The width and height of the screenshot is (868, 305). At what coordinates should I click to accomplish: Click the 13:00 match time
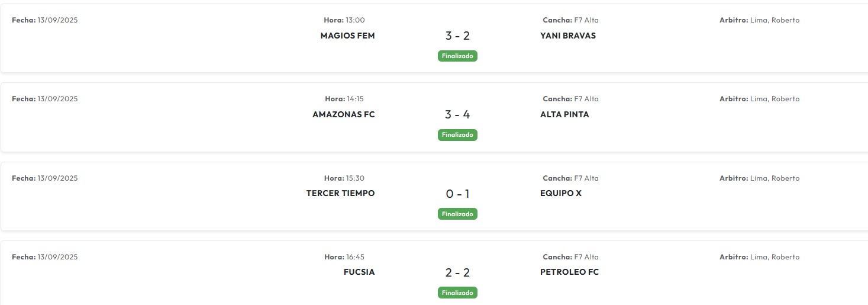(x=355, y=20)
